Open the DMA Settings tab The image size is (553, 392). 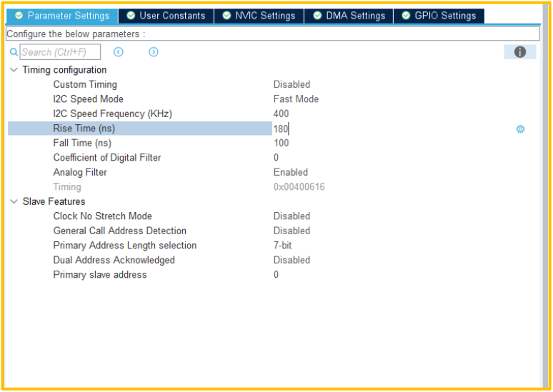tap(349, 16)
